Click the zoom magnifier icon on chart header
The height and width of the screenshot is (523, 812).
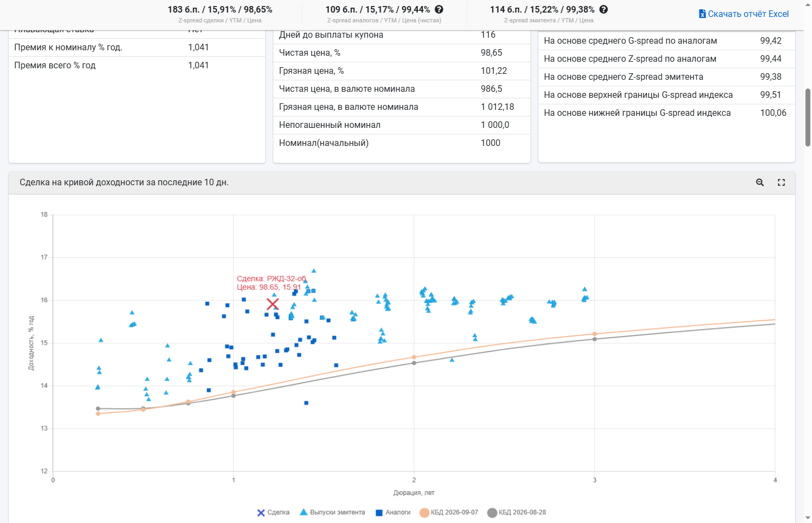(760, 183)
